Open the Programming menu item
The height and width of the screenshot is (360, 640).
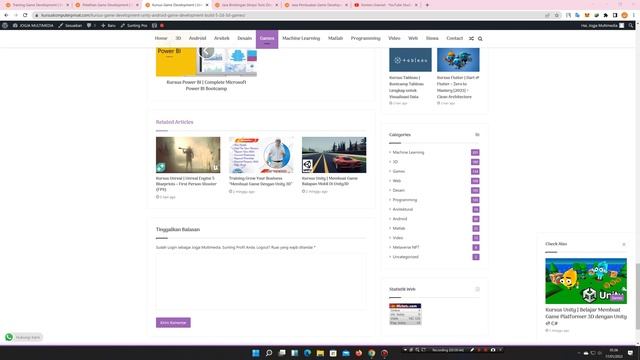pos(365,38)
